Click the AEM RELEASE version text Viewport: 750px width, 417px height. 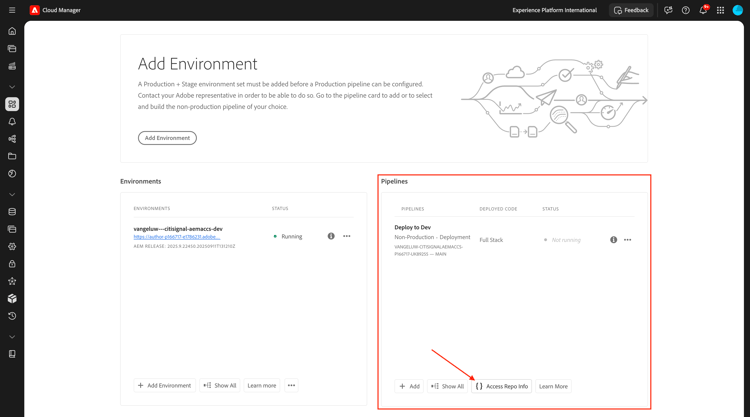(x=184, y=246)
